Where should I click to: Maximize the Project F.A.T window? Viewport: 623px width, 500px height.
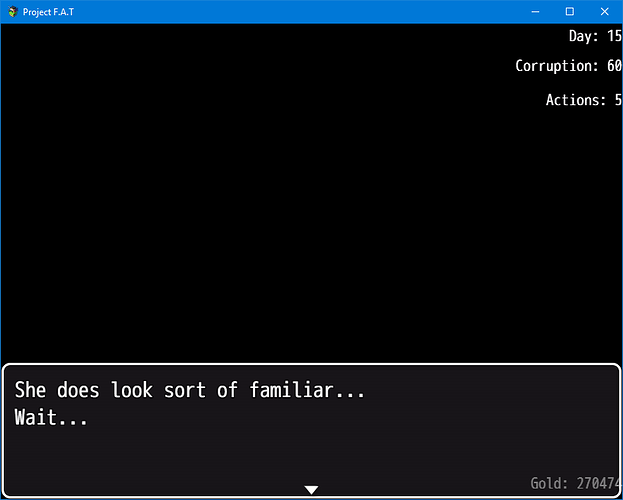(570, 12)
